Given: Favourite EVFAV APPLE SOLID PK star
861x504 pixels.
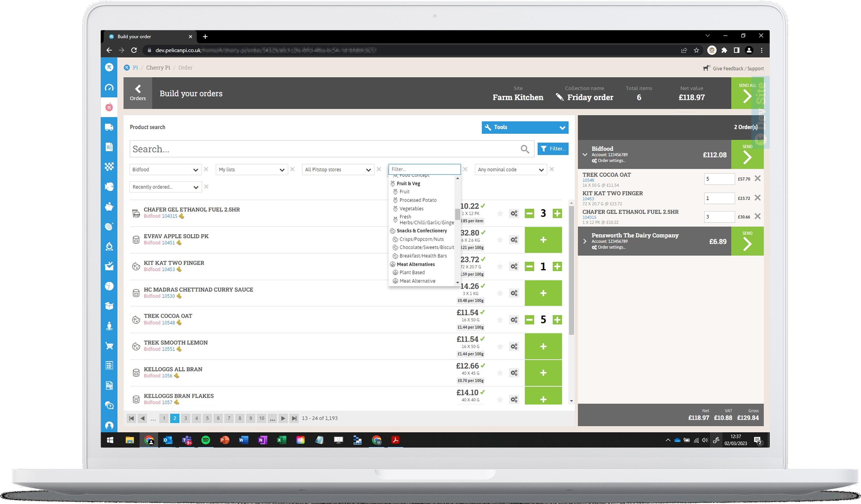Looking at the screenshot, I should tap(500, 240).
